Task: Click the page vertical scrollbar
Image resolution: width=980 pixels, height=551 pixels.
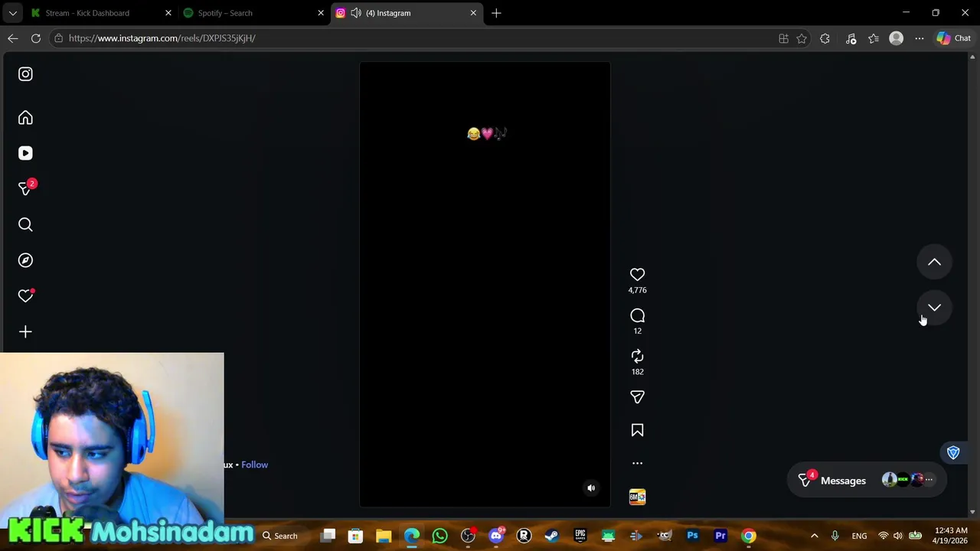Action: tap(973, 284)
